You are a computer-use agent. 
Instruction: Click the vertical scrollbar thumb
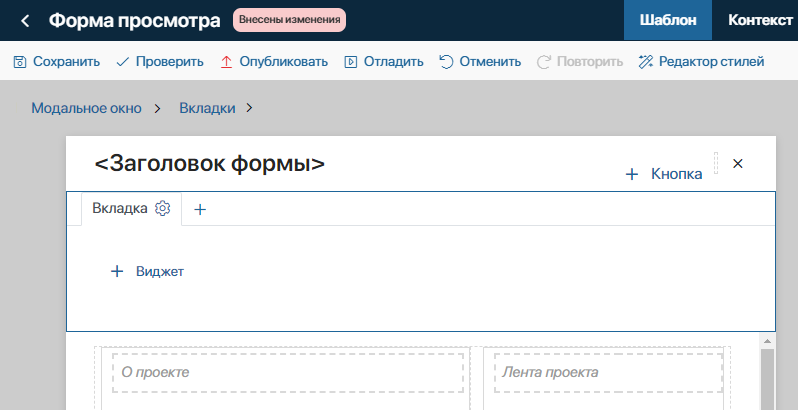click(767, 379)
